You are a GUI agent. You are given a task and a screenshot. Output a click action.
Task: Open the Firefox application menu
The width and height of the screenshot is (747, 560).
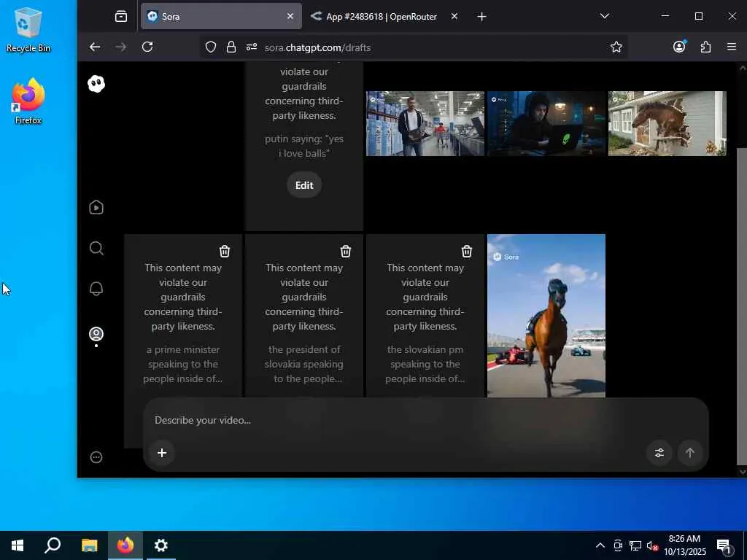click(x=732, y=47)
